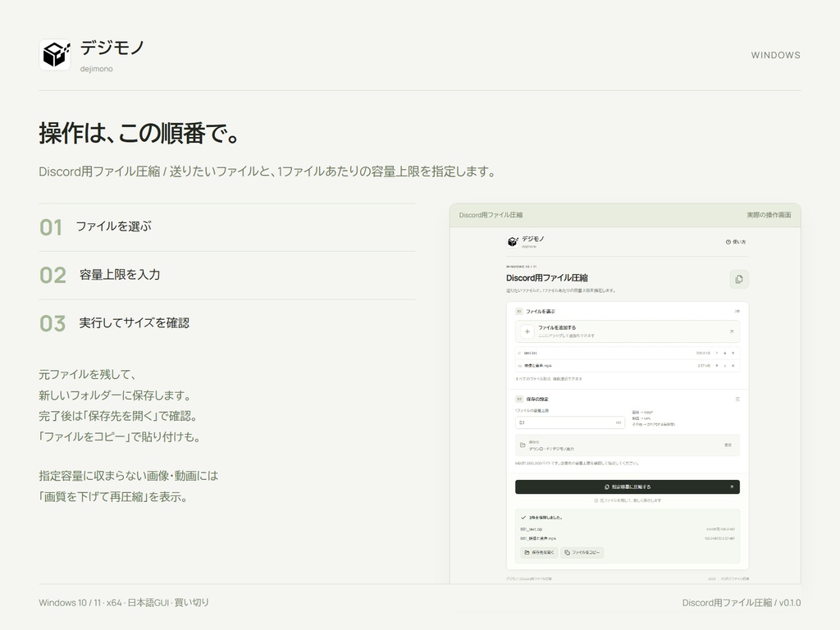Image resolution: width=840 pixels, height=630 pixels.
Task: Click the large dejimono cube logo icon
Action: point(55,55)
